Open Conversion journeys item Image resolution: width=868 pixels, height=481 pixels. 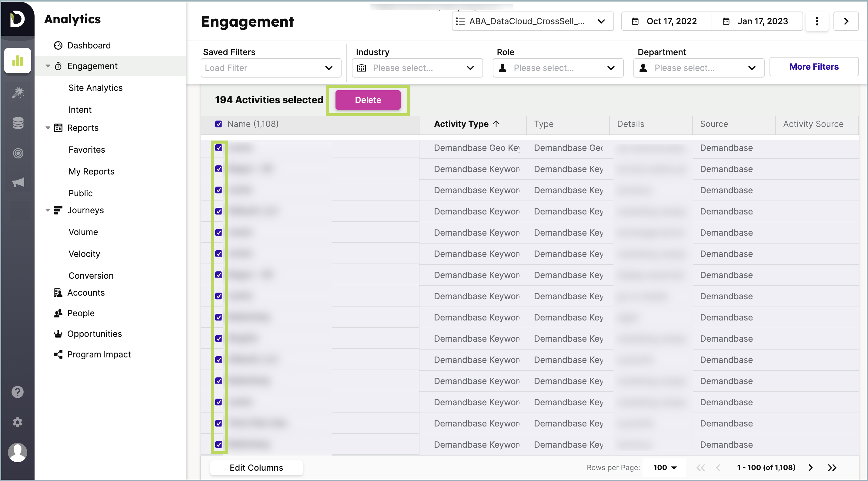(x=91, y=276)
